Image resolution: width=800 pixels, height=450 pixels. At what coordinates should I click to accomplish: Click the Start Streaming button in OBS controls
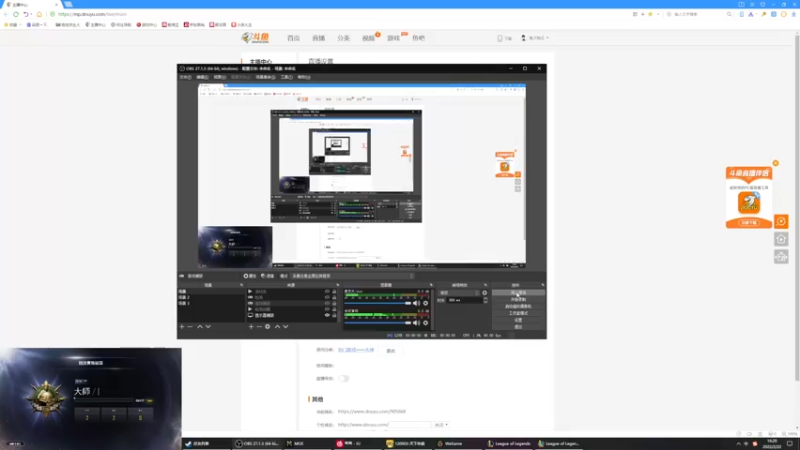pyautogui.click(x=518, y=293)
